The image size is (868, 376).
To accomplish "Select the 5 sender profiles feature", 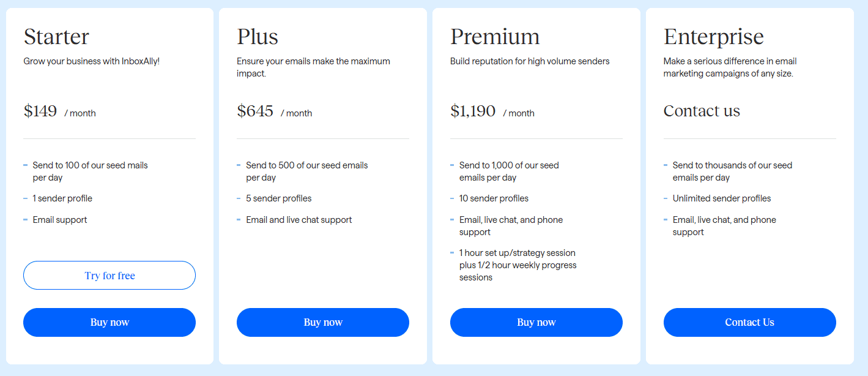I will [279, 198].
